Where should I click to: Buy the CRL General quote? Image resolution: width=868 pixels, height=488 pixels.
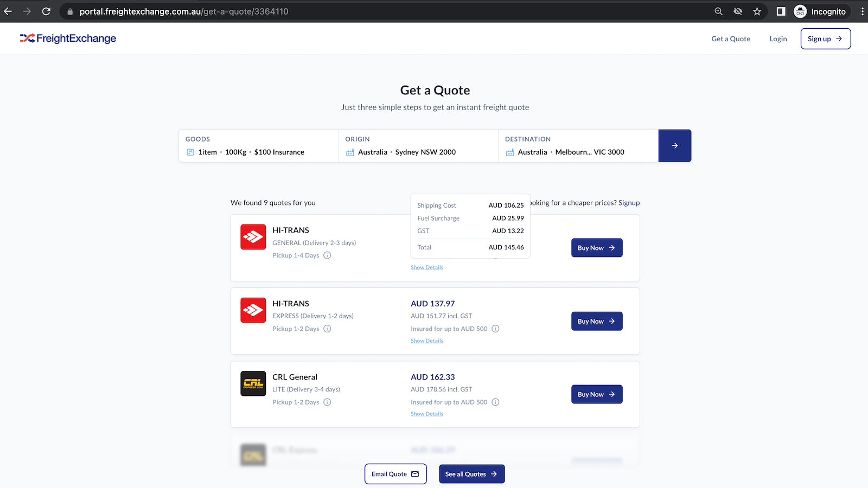pos(597,394)
